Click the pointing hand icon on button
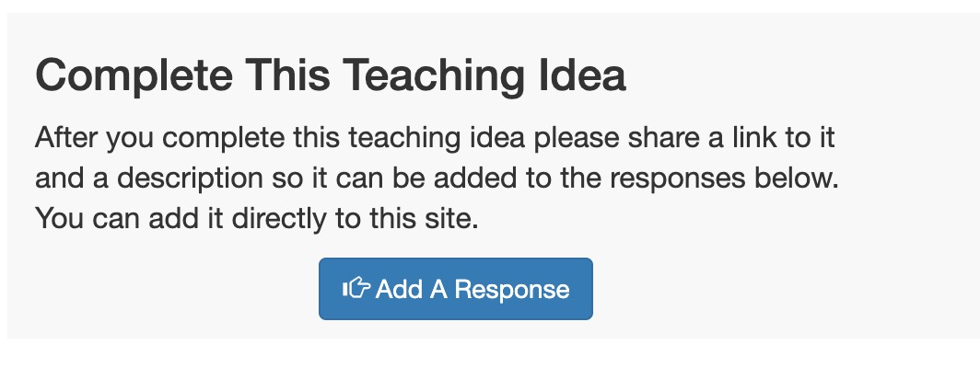This screenshot has width=980, height=368. coord(356,288)
